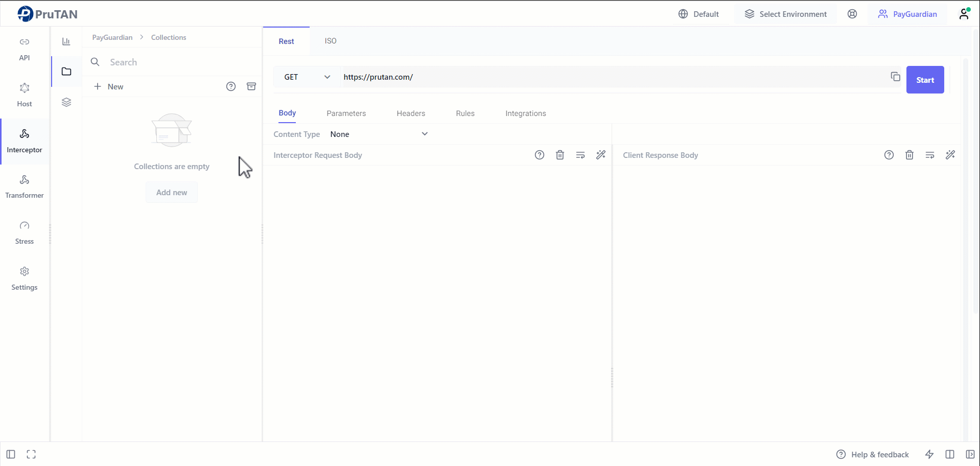Click the Start button

coord(925,80)
